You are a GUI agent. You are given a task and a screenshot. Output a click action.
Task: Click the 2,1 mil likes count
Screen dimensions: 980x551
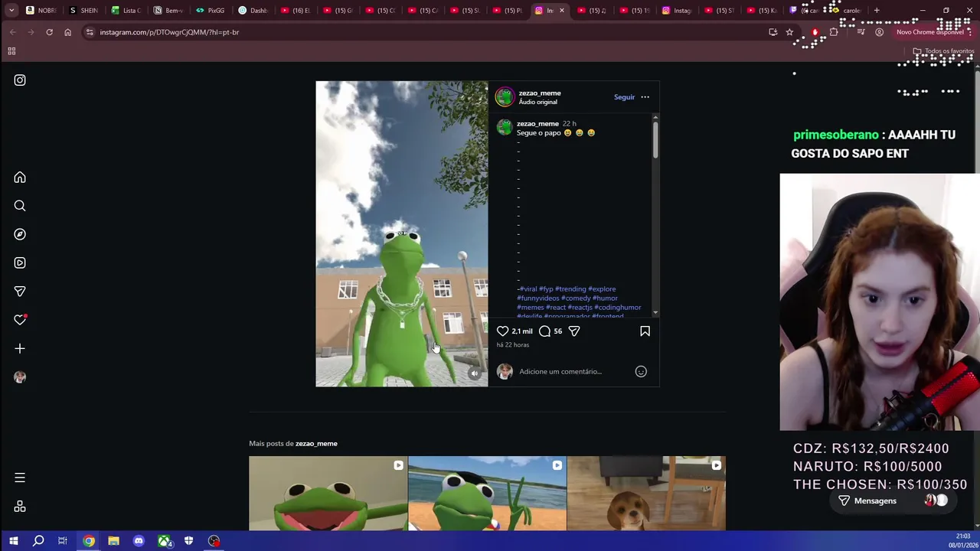(x=522, y=331)
